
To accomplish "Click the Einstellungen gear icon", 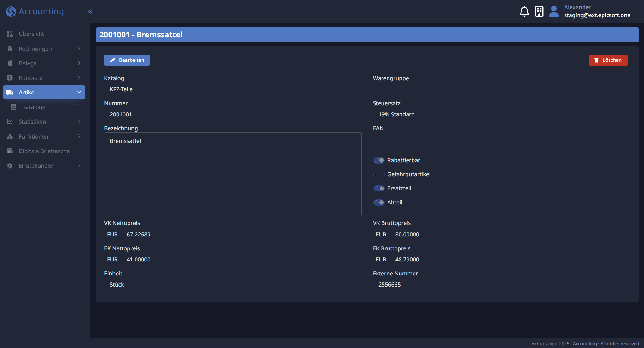I will tap(10, 166).
